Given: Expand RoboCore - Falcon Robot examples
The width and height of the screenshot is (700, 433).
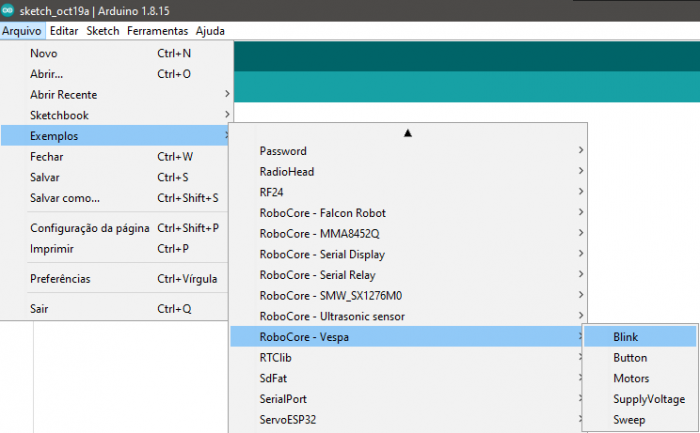Looking at the screenshot, I should point(408,213).
